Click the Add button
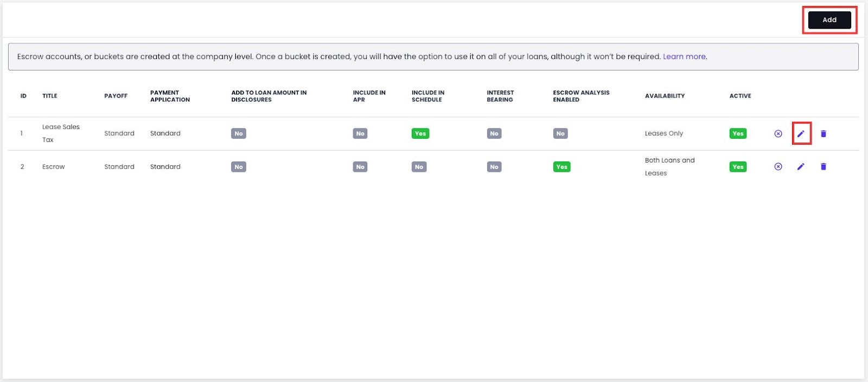The width and height of the screenshot is (868, 382). [x=829, y=20]
